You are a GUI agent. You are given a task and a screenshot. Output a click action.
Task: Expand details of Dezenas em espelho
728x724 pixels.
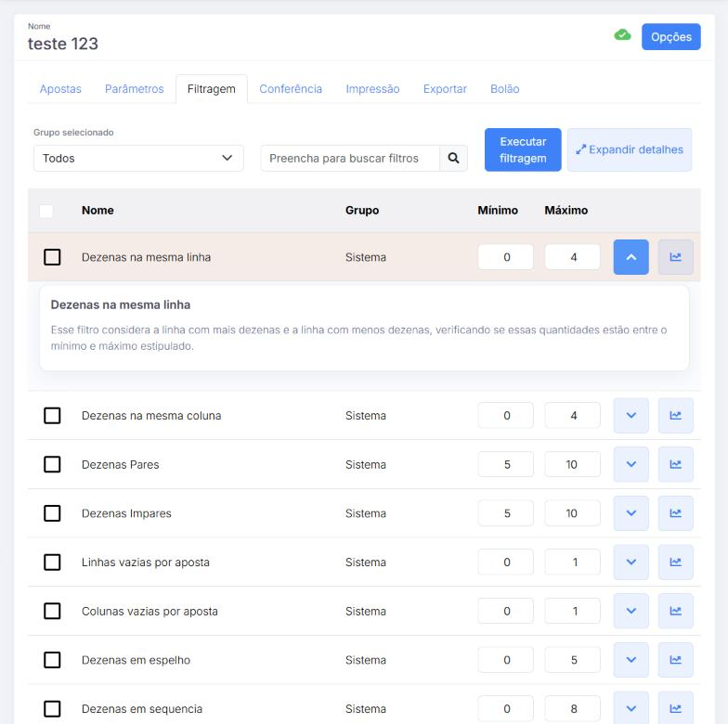(631, 660)
